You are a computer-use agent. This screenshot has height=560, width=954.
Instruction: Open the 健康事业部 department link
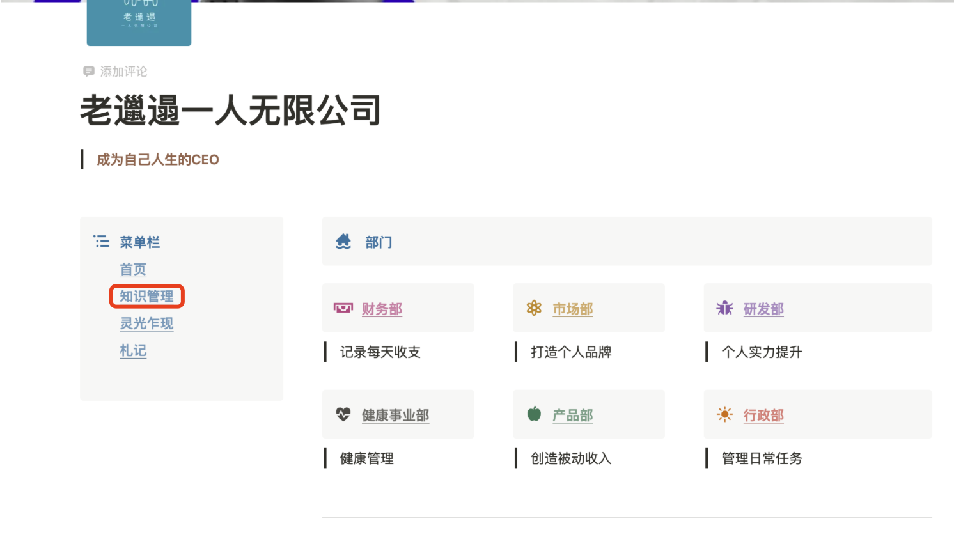(395, 415)
